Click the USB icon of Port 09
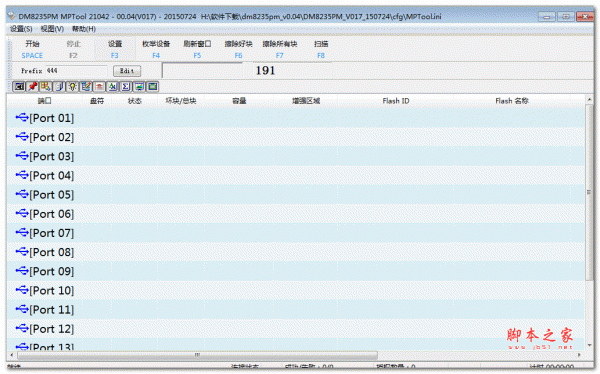The height and width of the screenshot is (374, 600). [22, 270]
